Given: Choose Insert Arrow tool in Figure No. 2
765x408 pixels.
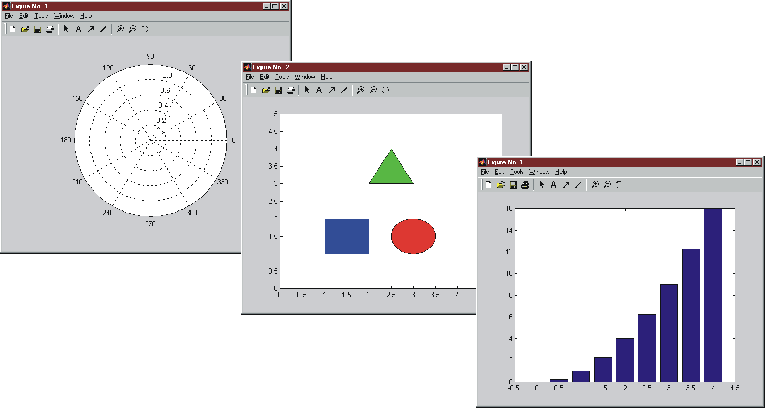Looking at the screenshot, I should 331,90.
